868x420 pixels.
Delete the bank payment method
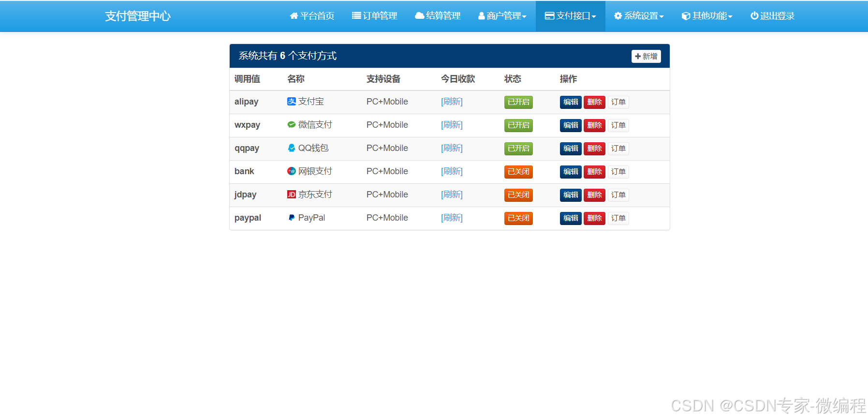pyautogui.click(x=594, y=172)
